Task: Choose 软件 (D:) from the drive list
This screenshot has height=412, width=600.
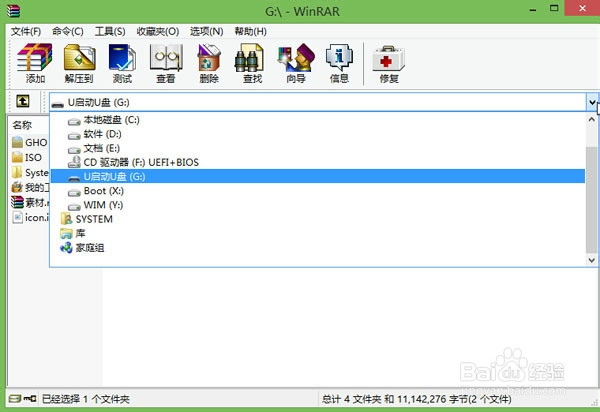Action: coord(318,134)
